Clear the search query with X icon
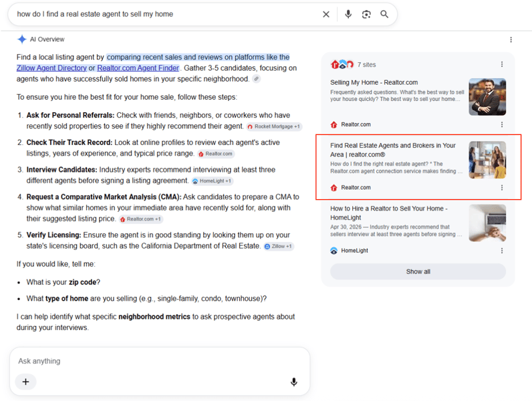This screenshot has width=532, height=401. (325, 14)
